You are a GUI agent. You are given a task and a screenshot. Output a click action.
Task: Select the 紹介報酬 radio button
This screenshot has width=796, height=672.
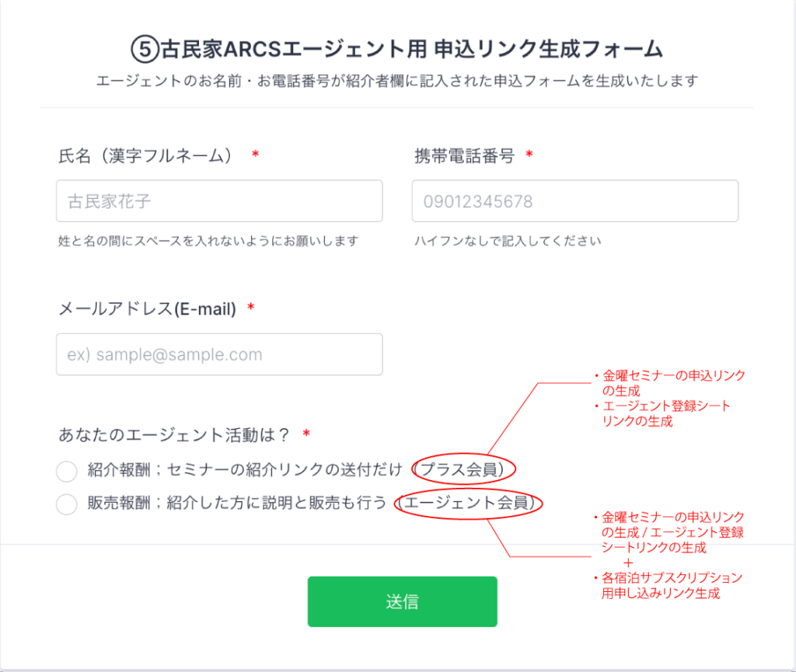click(67, 470)
